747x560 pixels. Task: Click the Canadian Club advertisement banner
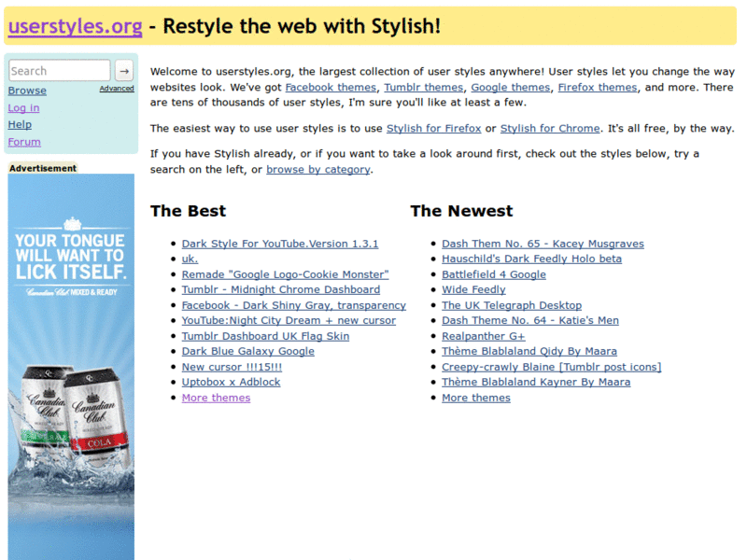[71, 367]
